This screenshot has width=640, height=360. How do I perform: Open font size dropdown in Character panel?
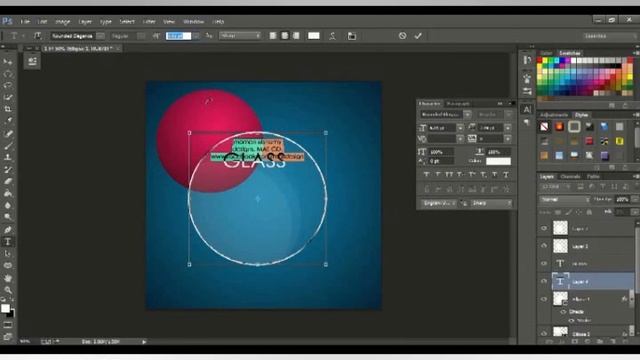460,128
